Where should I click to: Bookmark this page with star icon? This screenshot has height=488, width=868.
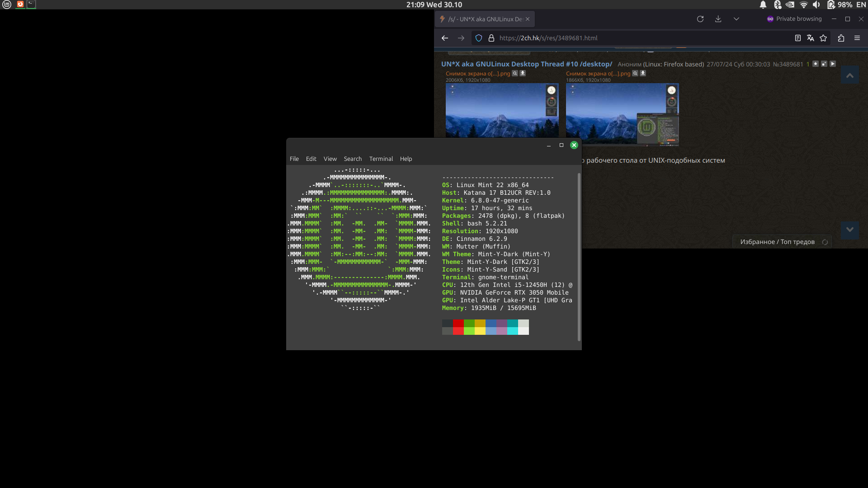823,38
